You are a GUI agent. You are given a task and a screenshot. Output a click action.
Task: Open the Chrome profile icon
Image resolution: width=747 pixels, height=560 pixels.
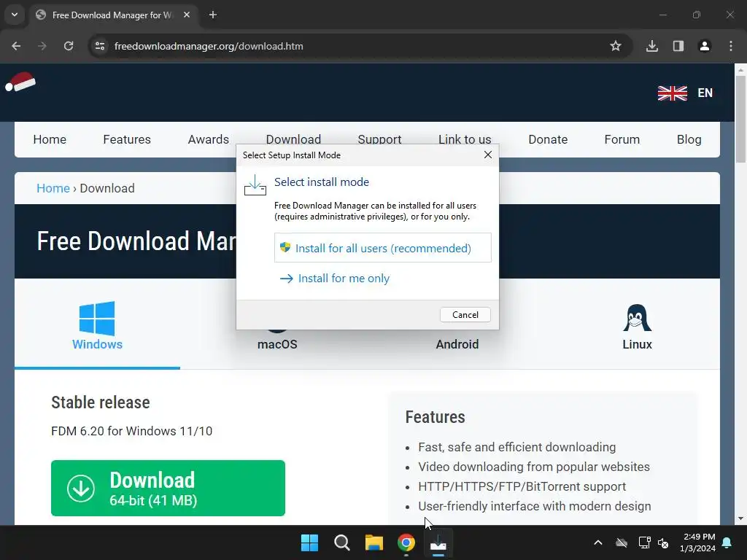tap(704, 46)
